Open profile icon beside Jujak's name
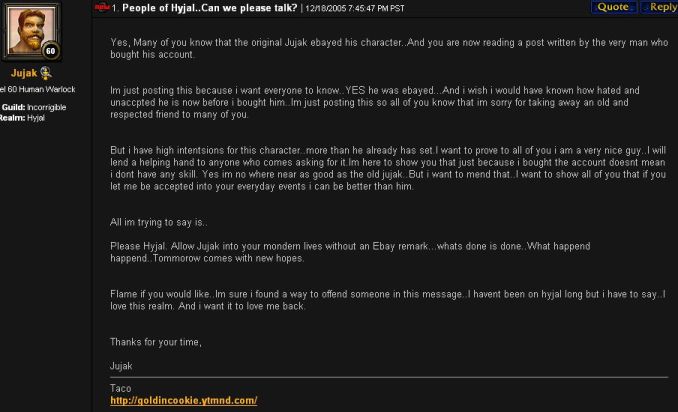 click(x=46, y=73)
